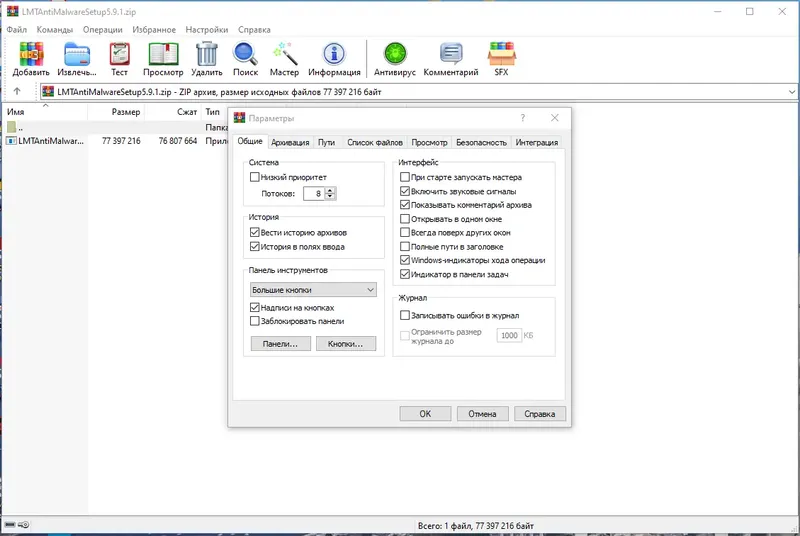Open the Список файлов tab
Screen dimensions: 800x536
click(375, 142)
